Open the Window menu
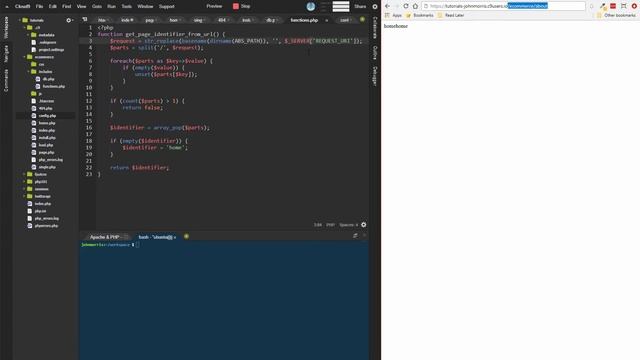 coord(145,6)
